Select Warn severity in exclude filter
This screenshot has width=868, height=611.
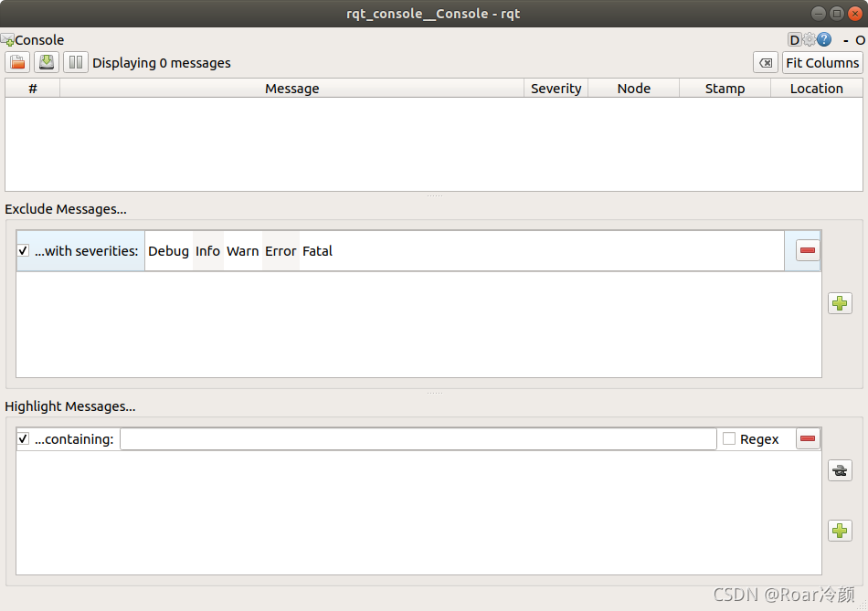pos(242,251)
